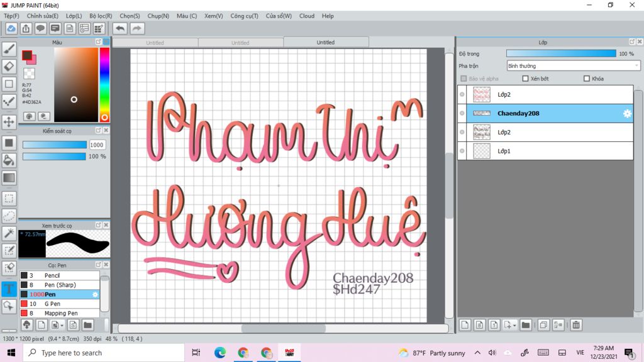Open settings gear on Chaenday208 layer
The width and height of the screenshot is (644, 362).
click(x=627, y=114)
